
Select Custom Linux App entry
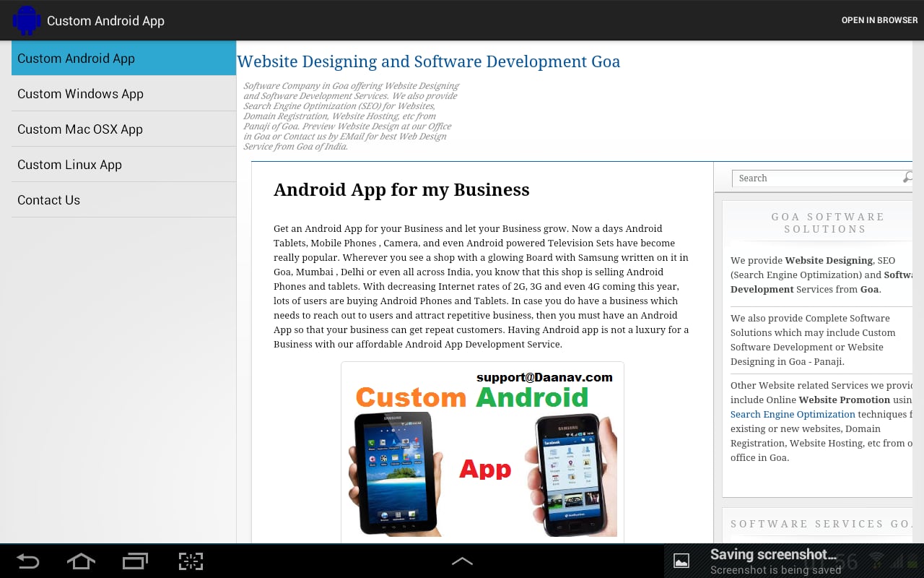point(123,165)
